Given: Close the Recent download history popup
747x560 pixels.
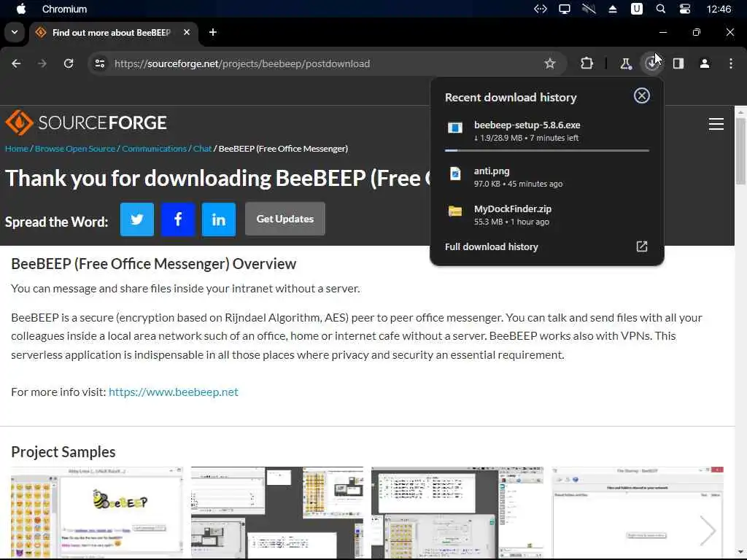Looking at the screenshot, I should [x=642, y=96].
